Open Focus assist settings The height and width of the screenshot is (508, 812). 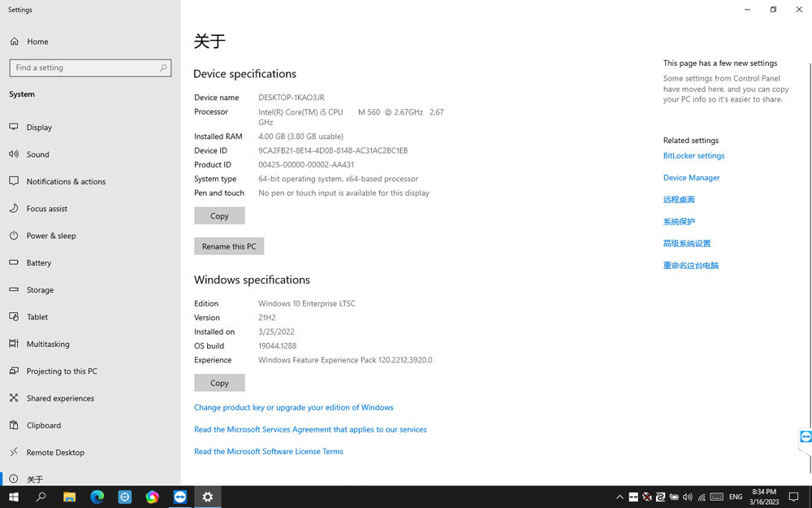point(46,209)
